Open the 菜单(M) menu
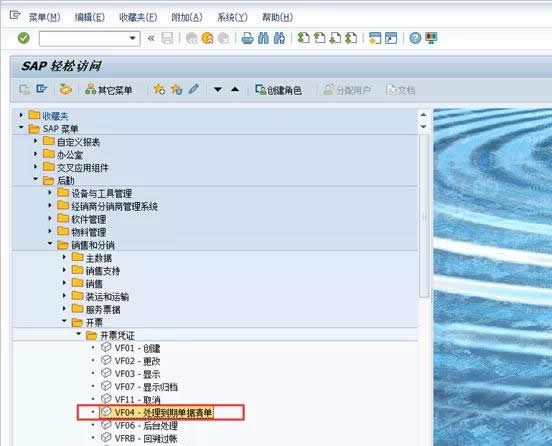This screenshot has height=446, width=552. [x=44, y=17]
